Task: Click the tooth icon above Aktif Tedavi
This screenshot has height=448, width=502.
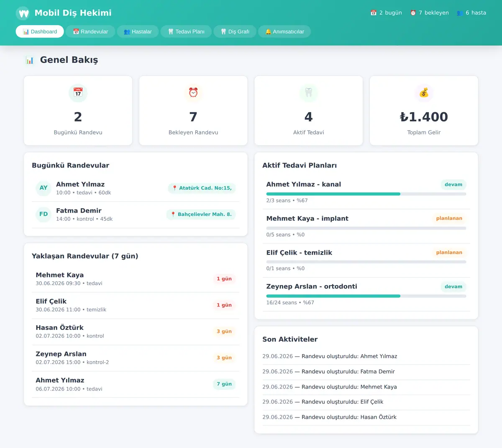Action: point(309,93)
